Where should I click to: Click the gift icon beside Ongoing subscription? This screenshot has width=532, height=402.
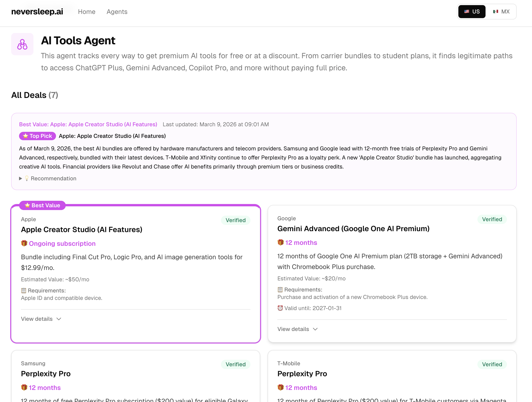click(x=24, y=243)
